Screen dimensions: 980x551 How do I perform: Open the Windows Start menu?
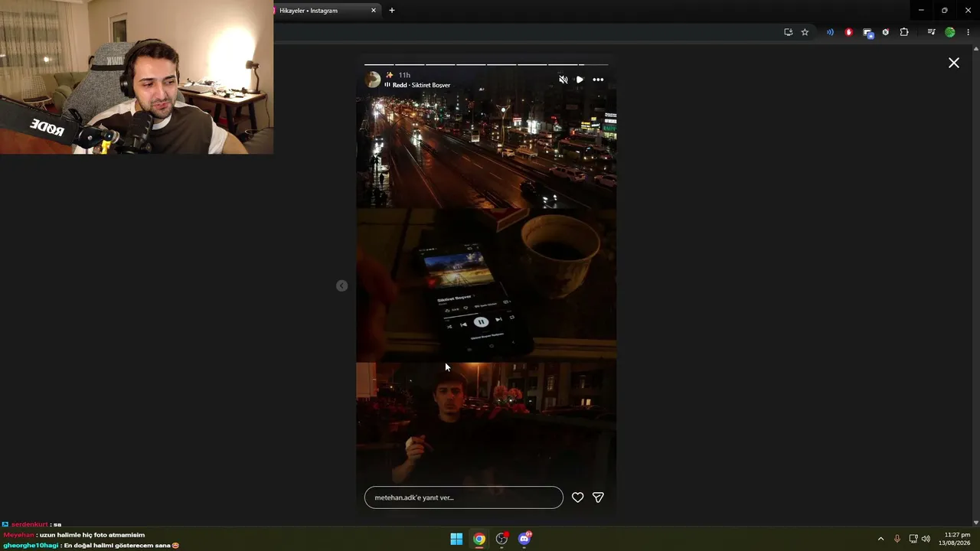[456, 539]
